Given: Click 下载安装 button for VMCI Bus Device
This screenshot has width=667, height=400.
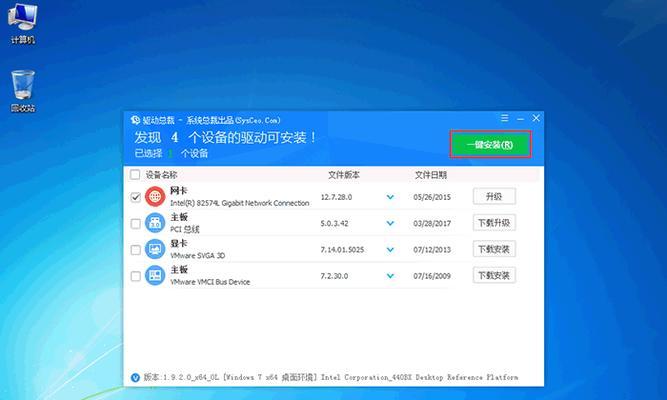Looking at the screenshot, I should [x=494, y=275].
